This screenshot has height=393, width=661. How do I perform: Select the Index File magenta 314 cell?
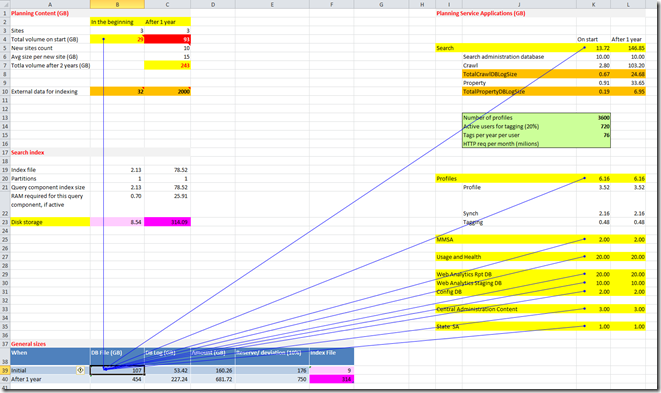tap(331, 379)
